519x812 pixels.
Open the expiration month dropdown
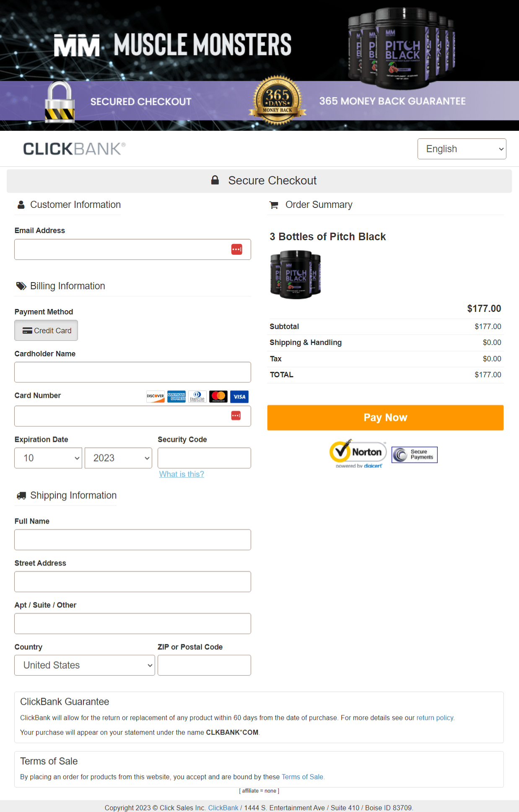48,458
